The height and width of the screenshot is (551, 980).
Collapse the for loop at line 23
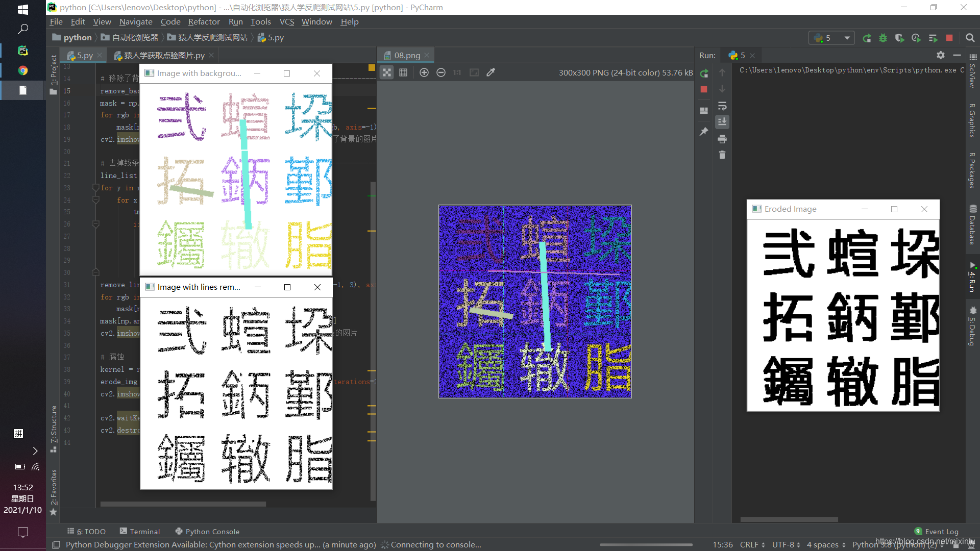[x=95, y=188]
